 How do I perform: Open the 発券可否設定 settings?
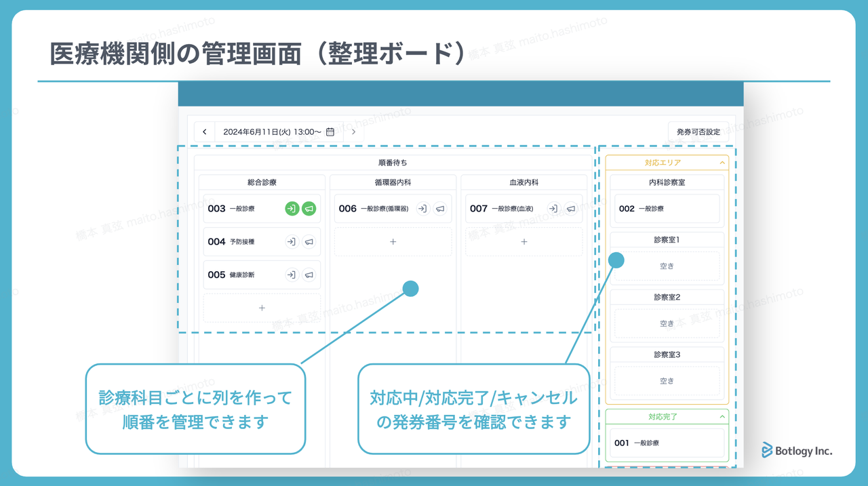tap(698, 131)
